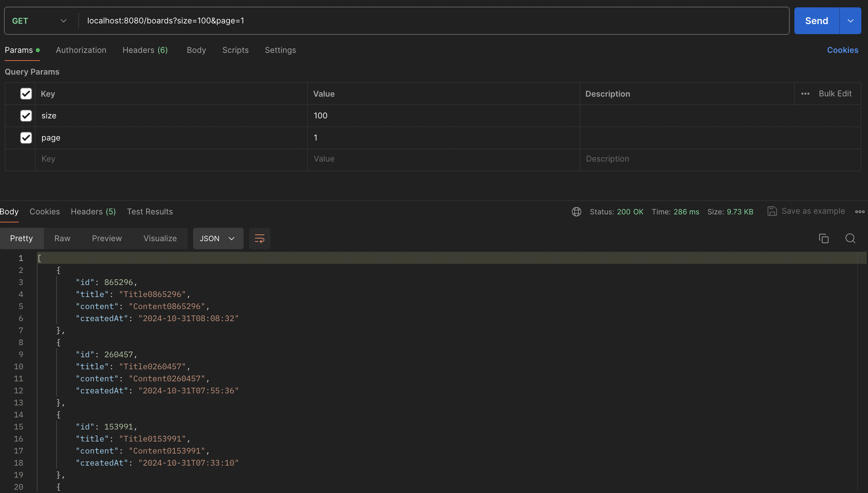Switch to the Authorization tab
Screen dimensions: 868x493
tap(81, 50)
